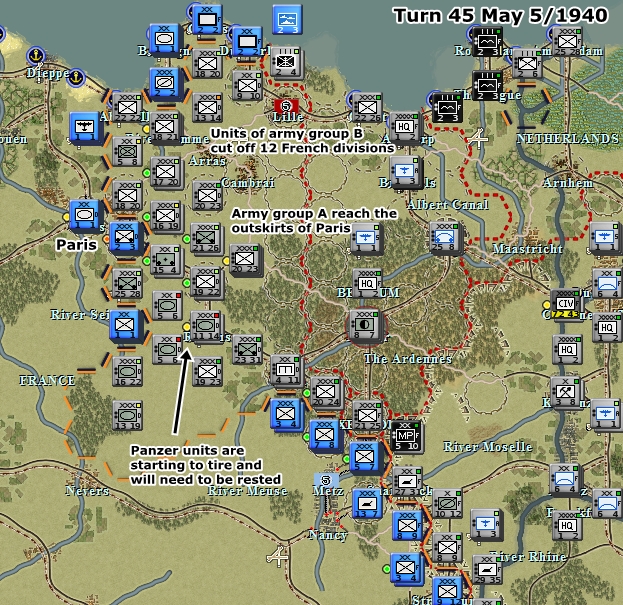Click the airfield icon south of Nancy

[x=277, y=557]
